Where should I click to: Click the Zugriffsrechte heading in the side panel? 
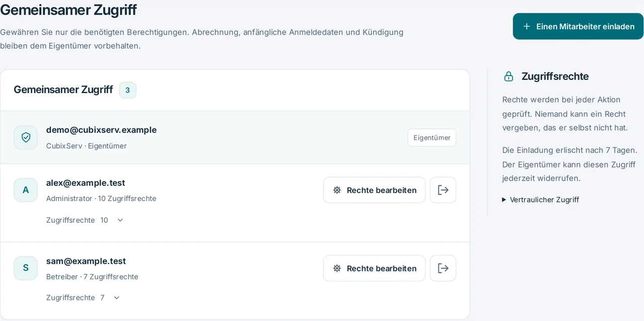[555, 76]
